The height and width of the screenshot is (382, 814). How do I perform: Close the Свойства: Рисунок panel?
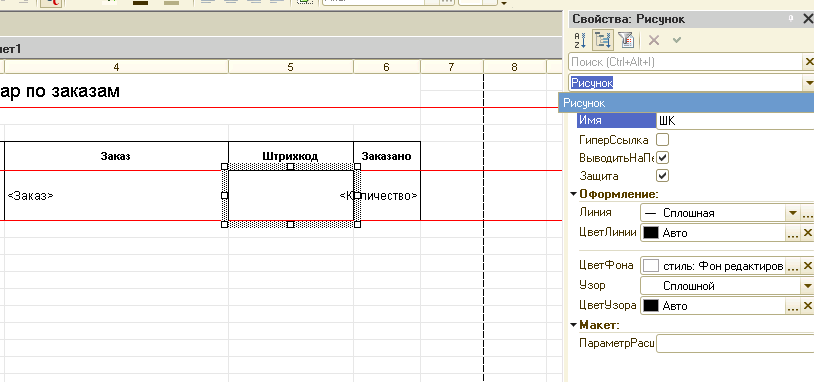808,19
